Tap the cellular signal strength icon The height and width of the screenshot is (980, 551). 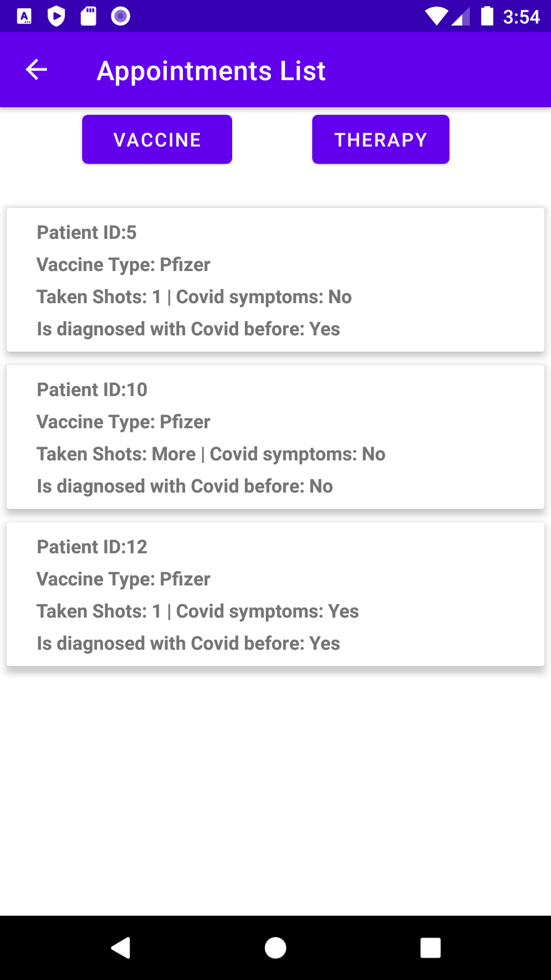click(461, 16)
